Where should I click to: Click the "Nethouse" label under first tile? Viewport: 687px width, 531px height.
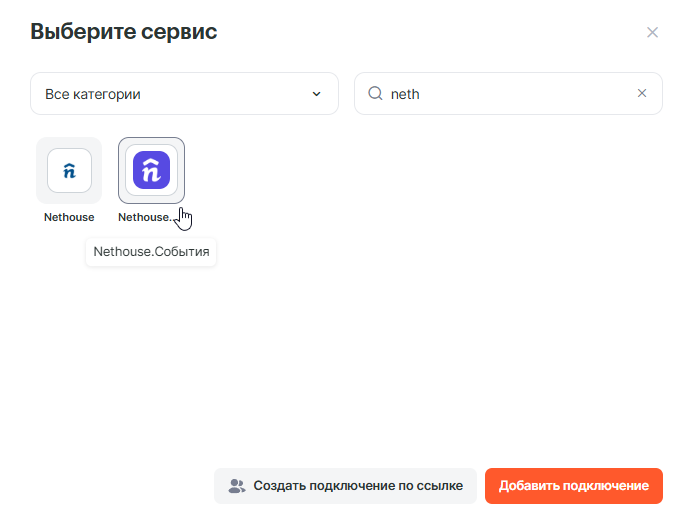[x=69, y=217]
